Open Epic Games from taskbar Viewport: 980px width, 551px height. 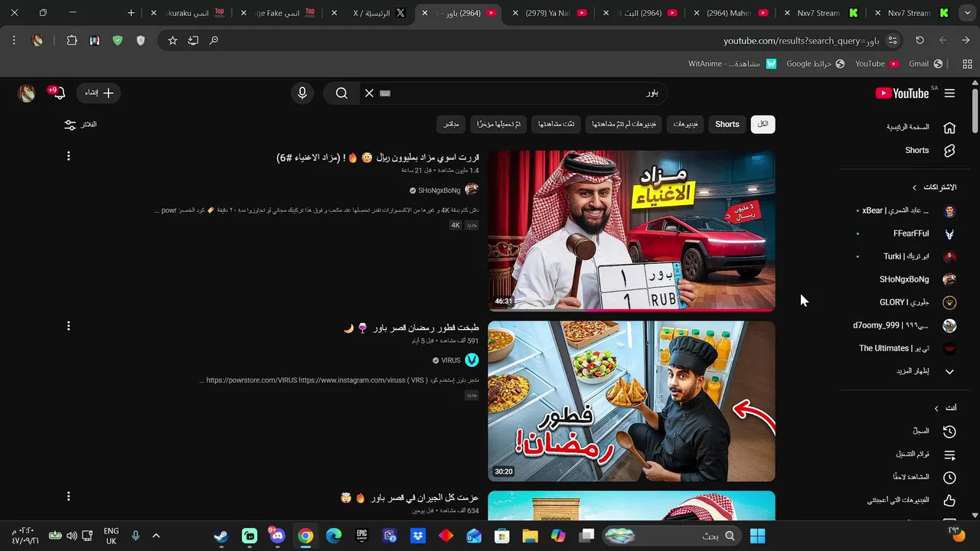(x=361, y=536)
